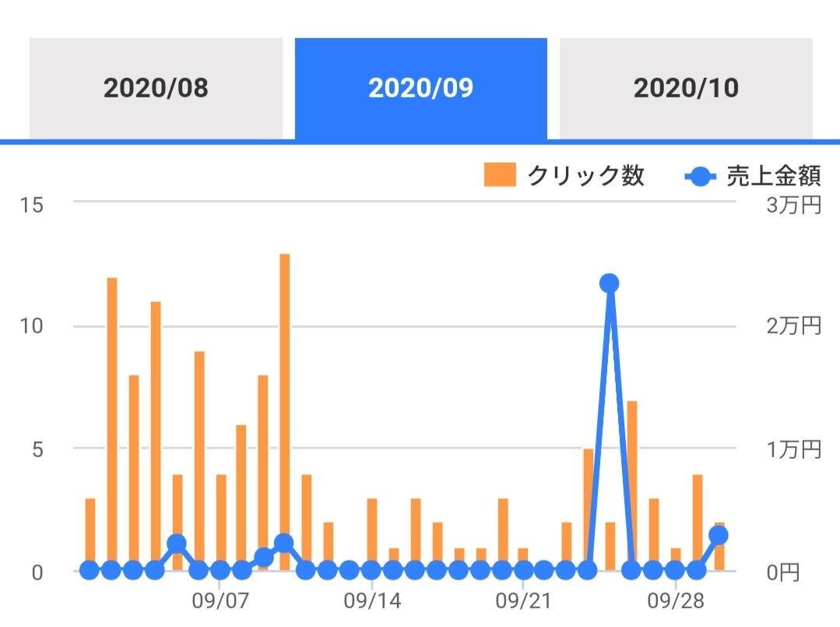Viewport: 840px width, 627px height.
Task: Toggle the 売上金額 legend label
Action: (x=773, y=177)
